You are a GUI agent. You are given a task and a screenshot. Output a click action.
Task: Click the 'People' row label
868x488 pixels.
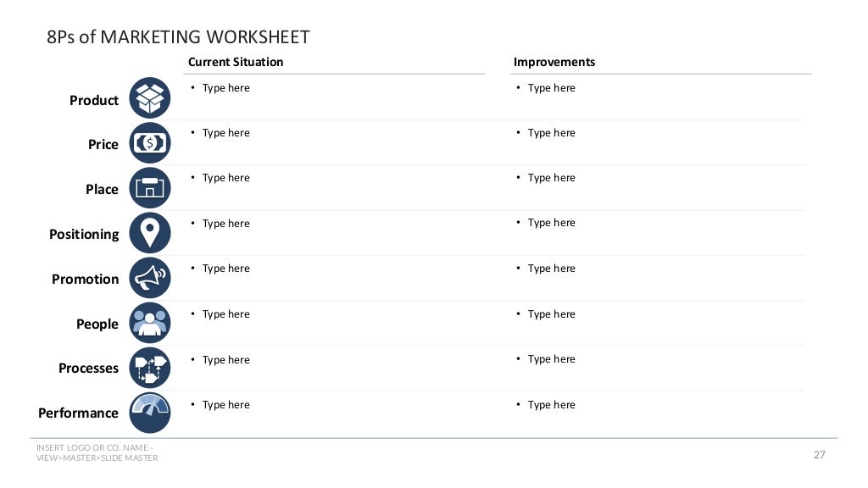97,324
